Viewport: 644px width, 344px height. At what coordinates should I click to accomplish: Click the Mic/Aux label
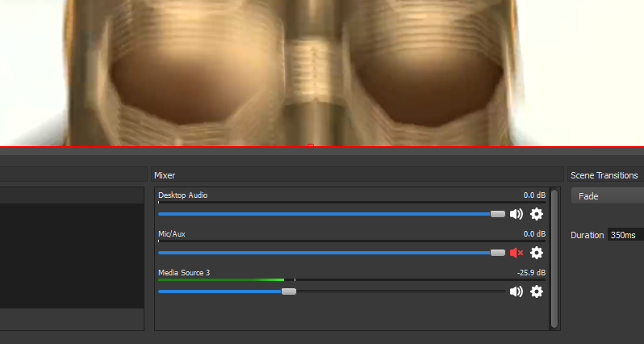(x=172, y=234)
